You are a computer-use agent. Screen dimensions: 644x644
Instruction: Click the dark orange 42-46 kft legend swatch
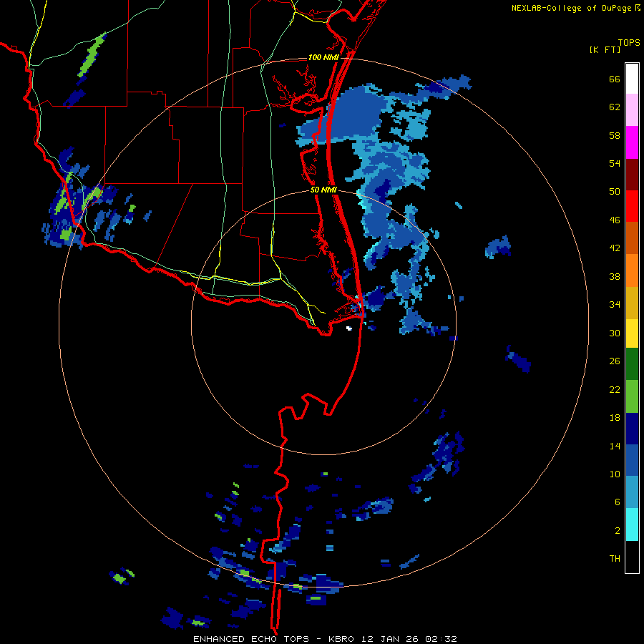632,238
